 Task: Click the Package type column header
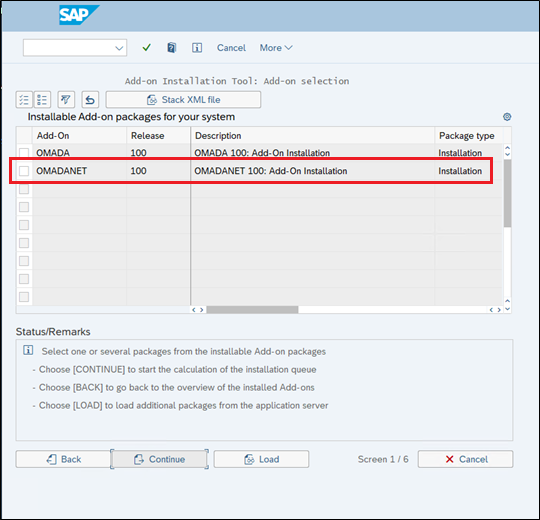coord(467,136)
